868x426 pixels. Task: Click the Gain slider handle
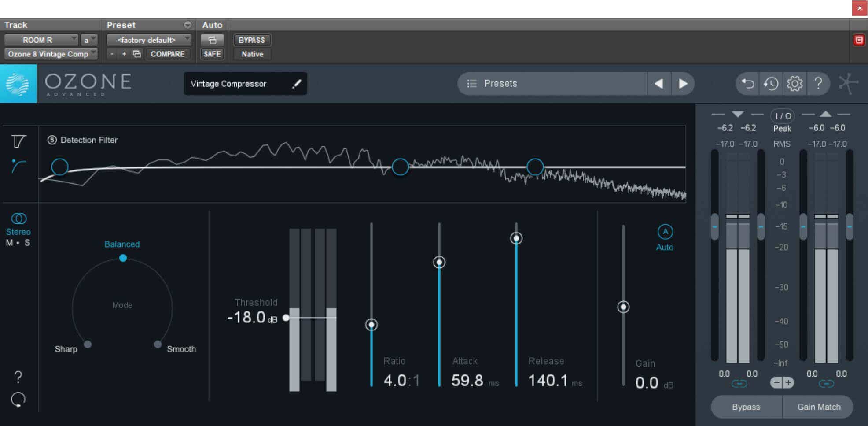tap(623, 307)
